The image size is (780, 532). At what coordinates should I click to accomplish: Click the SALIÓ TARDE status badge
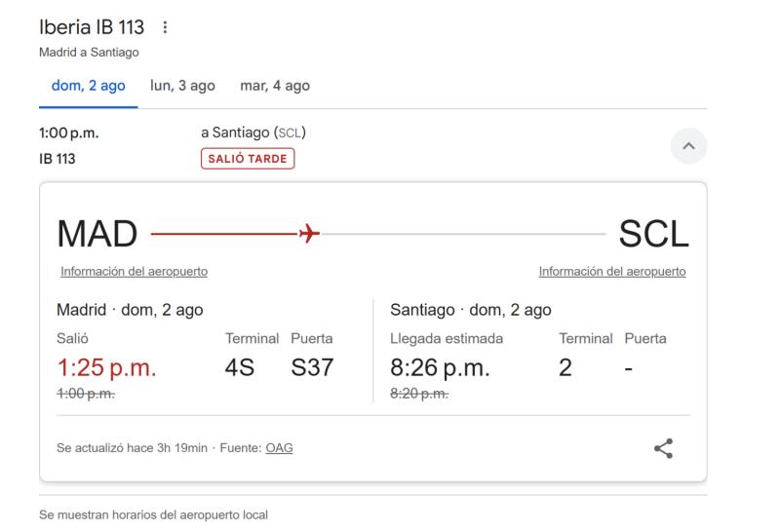(x=248, y=159)
